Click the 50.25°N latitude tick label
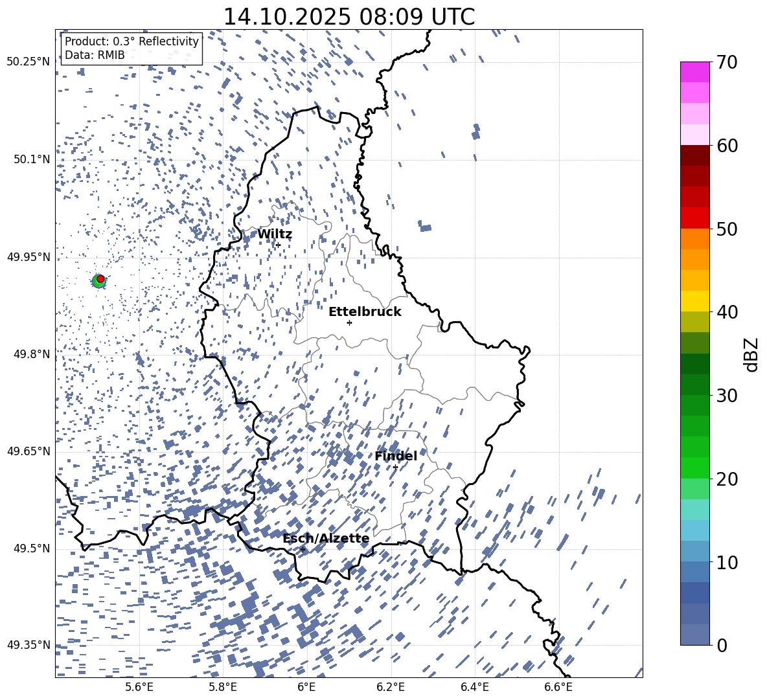The image size is (767, 700). 29,62
